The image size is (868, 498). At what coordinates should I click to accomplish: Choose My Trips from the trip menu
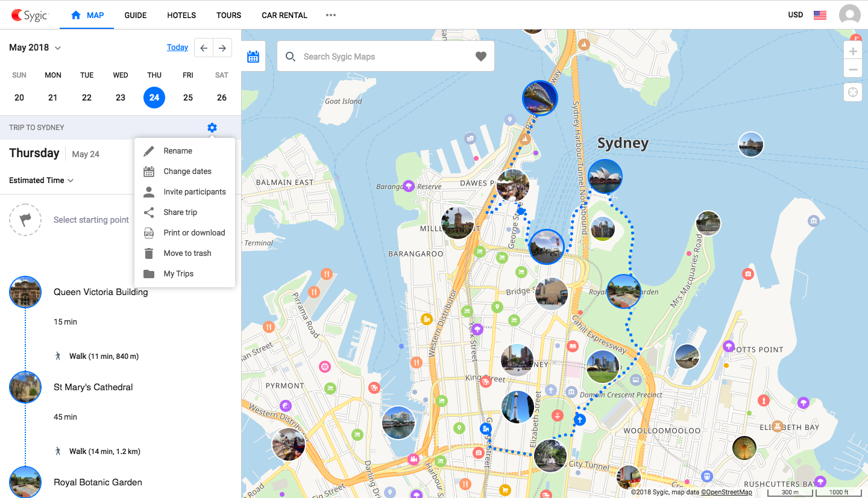point(184,274)
